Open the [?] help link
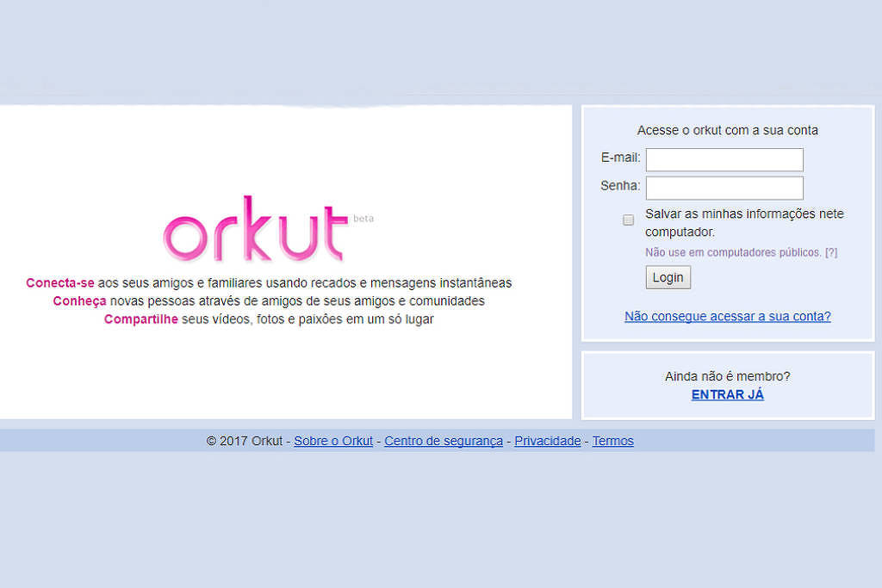The height and width of the screenshot is (588, 882). click(831, 252)
